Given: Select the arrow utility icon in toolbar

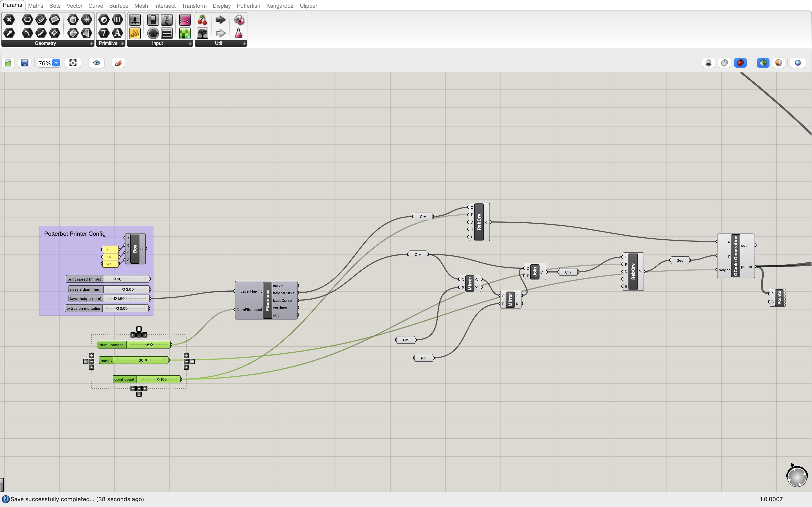Looking at the screenshot, I should [x=220, y=19].
